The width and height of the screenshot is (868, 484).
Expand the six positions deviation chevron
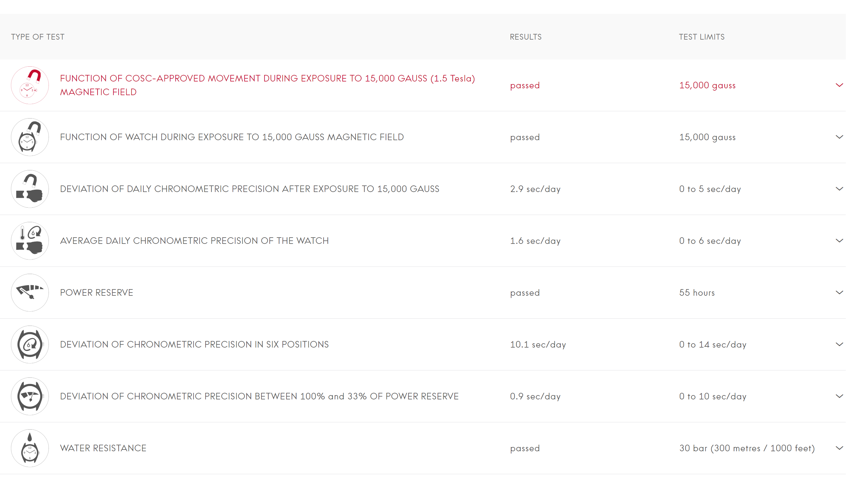(x=839, y=345)
